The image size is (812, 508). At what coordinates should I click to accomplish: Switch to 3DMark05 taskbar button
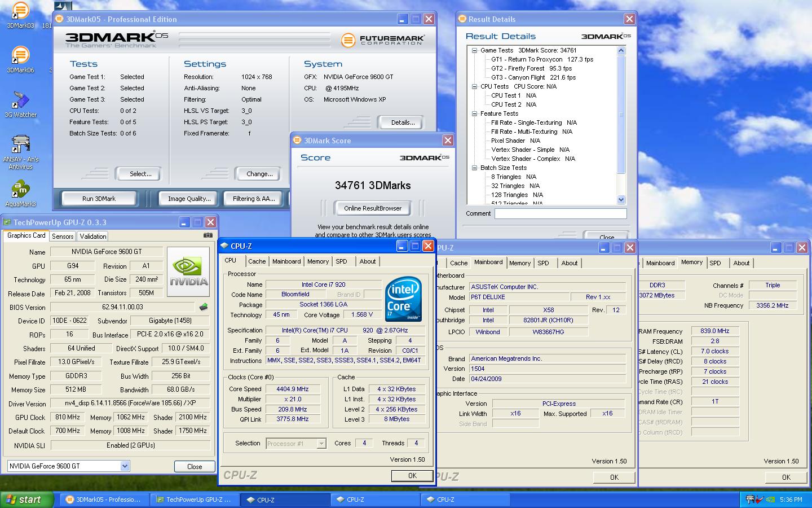(105, 500)
